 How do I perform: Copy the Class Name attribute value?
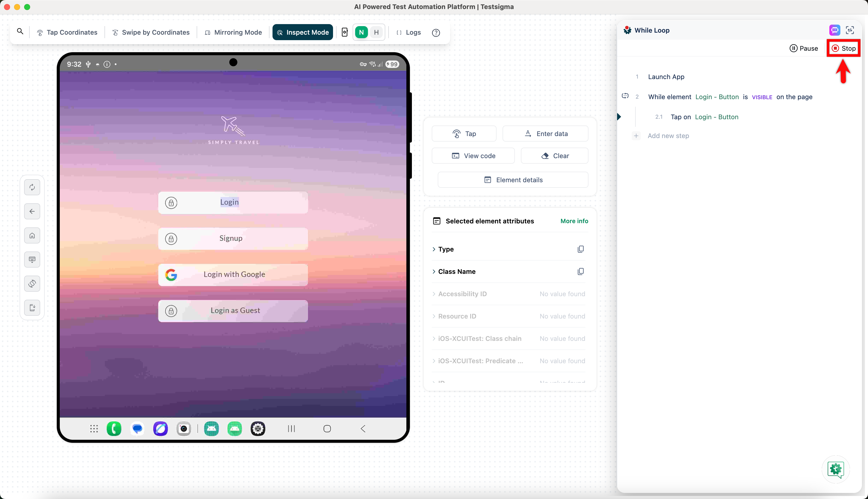580,271
